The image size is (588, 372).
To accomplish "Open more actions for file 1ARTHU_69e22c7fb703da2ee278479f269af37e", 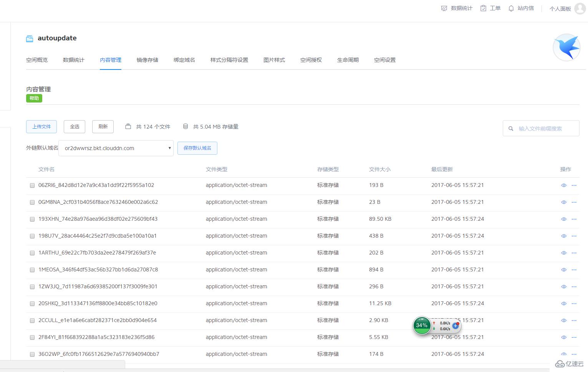I will [574, 253].
